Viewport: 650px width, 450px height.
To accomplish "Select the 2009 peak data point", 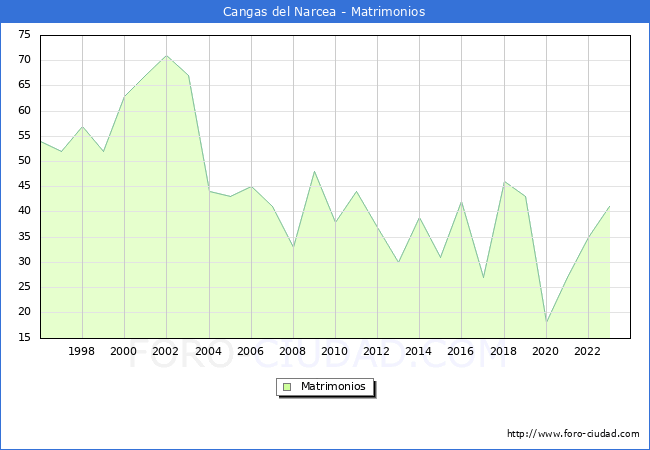I will click(x=314, y=171).
